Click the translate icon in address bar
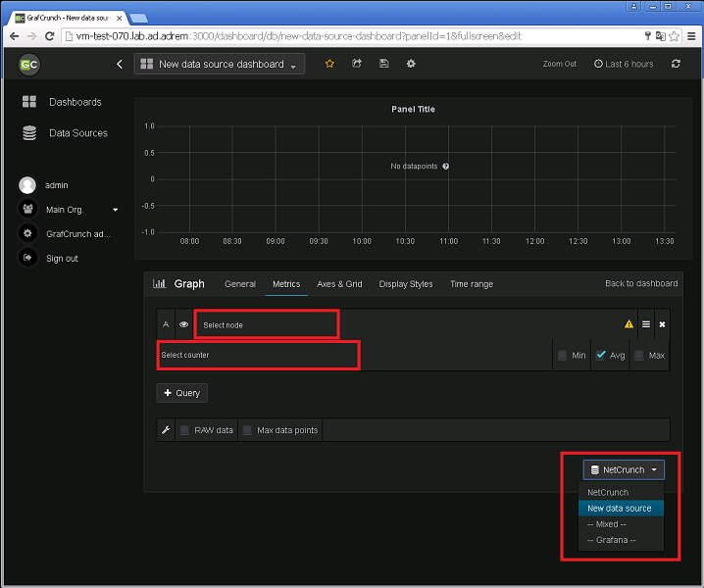 coord(661,36)
